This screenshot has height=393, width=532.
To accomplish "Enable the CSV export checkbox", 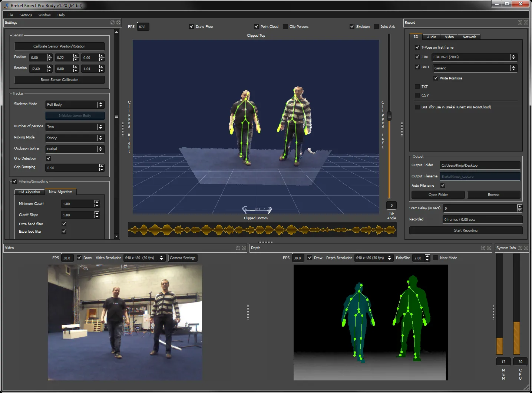I will pyautogui.click(x=417, y=95).
